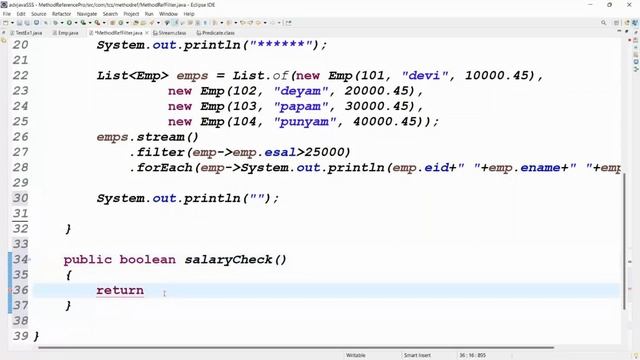Open the Refactor menu
640x360 pixels.
61,14
